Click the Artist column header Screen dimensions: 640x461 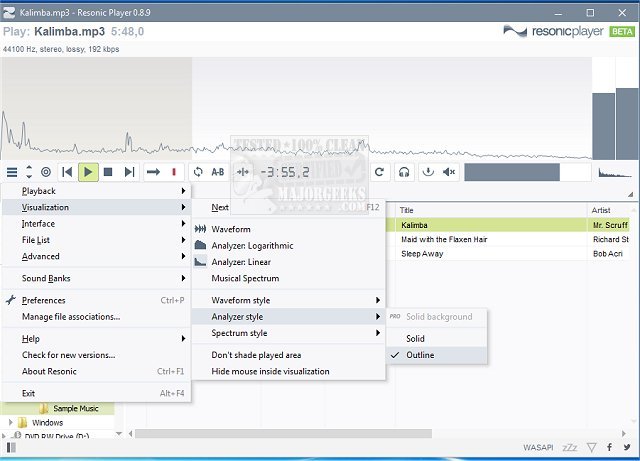pyautogui.click(x=611, y=210)
